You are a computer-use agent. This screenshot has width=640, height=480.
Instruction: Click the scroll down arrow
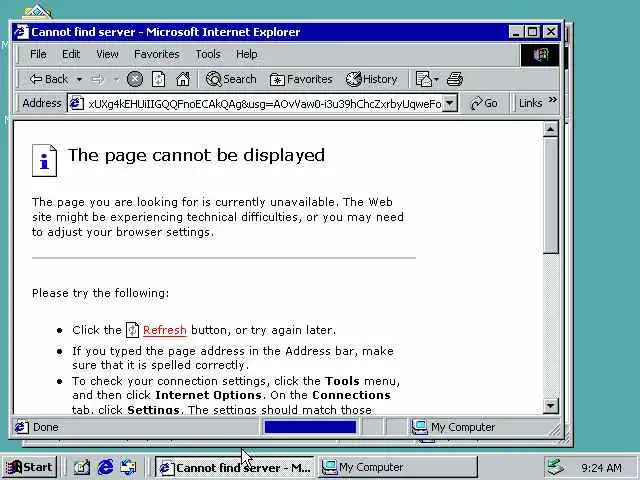pos(551,406)
